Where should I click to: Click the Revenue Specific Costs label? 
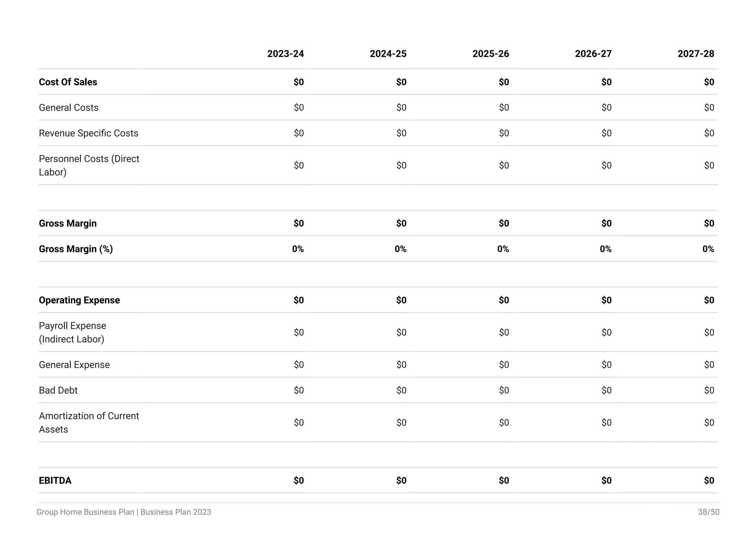(x=89, y=133)
